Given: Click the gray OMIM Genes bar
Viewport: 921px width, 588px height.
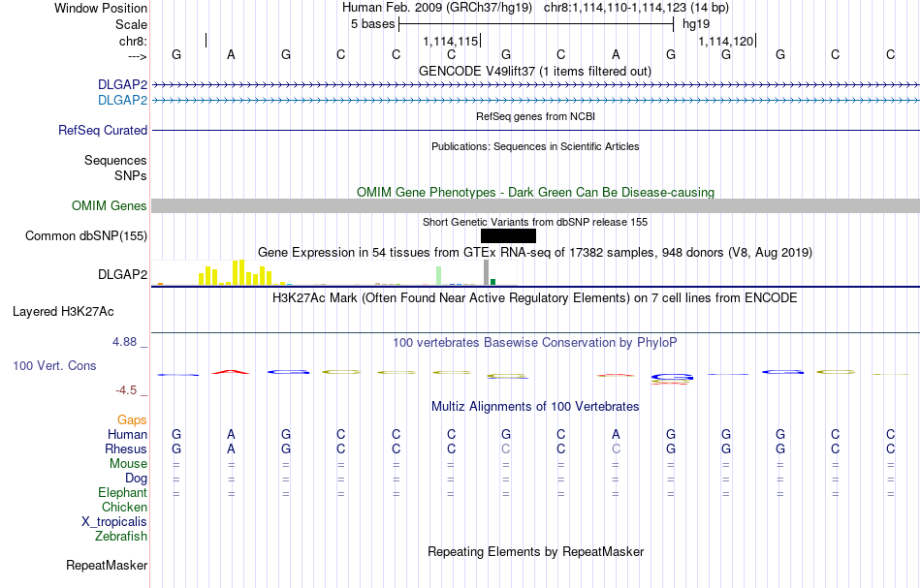Looking at the screenshot, I should [x=536, y=206].
